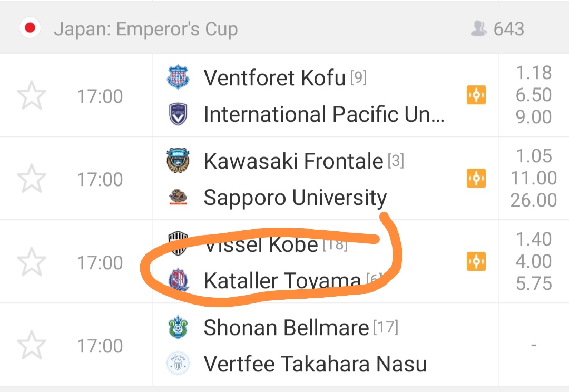This screenshot has height=392, width=569.
Task: Open the Japan: Emperor's Cup league header
Action: click(145, 29)
